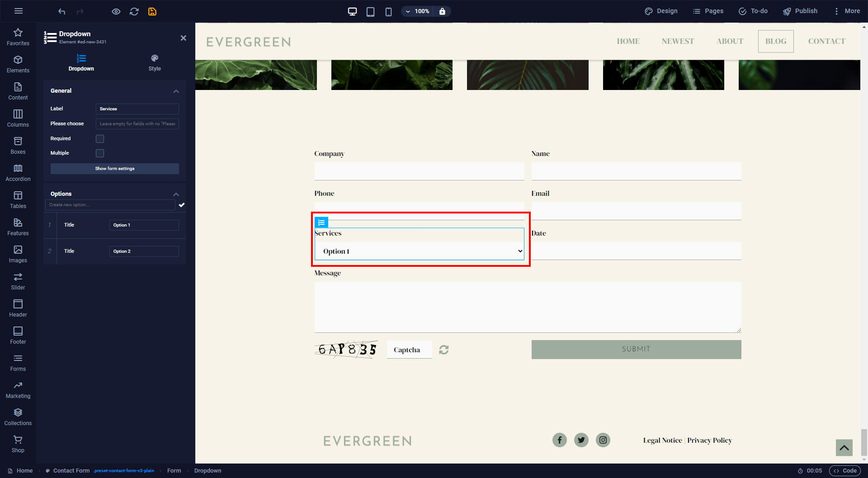Click the Label input field

click(x=137, y=109)
